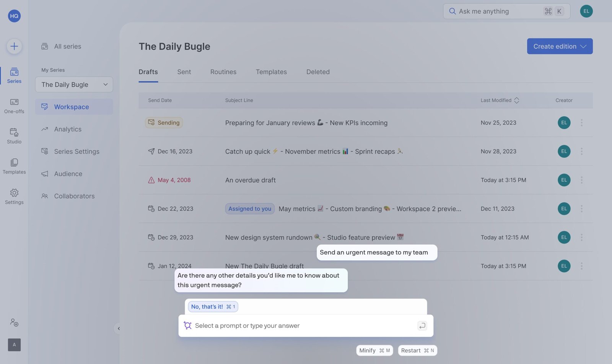The width and height of the screenshot is (612, 364).
Task: Open more options for Jan 12, 2024 row
Action: 581,266
